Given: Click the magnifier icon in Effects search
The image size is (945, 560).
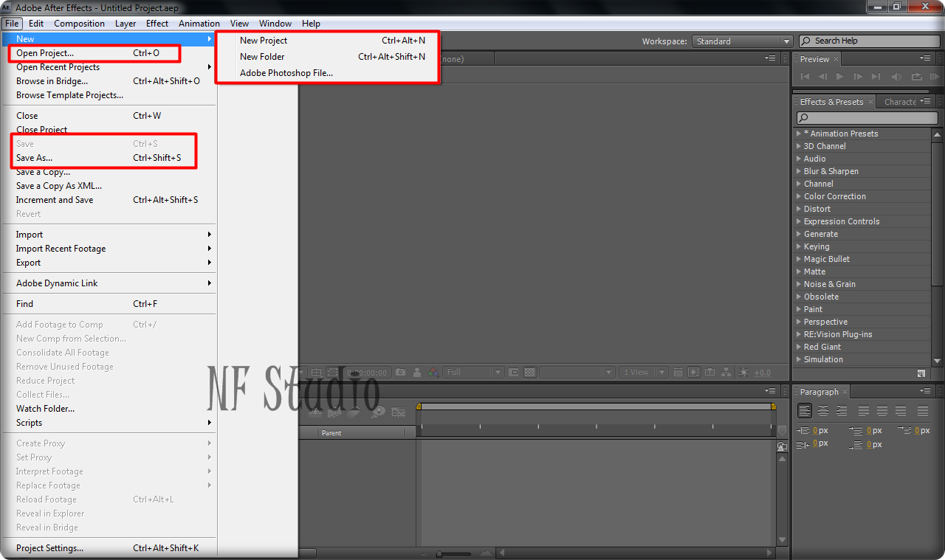Looking at the screenshot, I should click(804, 118).
